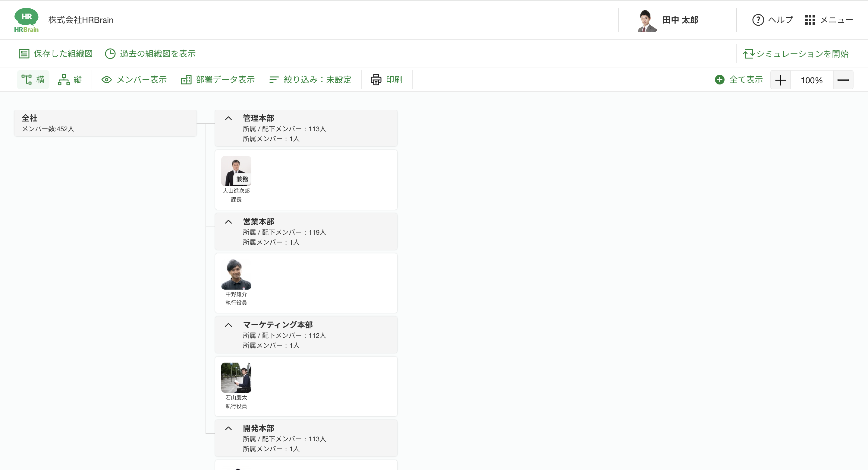The height and width of the screenshot is (470, 868).
Task: Open 若山慶太 member photo
Action: [x=236, y=378]
